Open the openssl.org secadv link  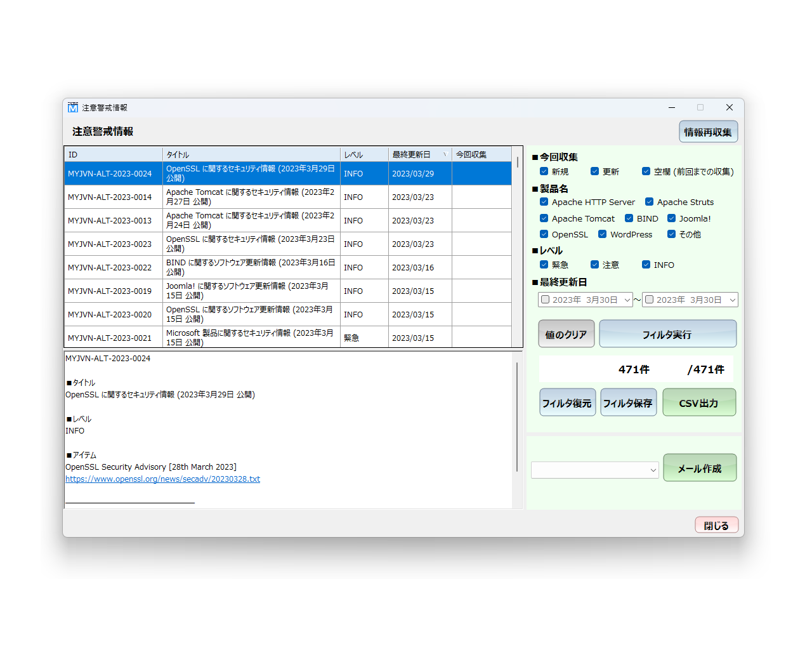point(162,479)
